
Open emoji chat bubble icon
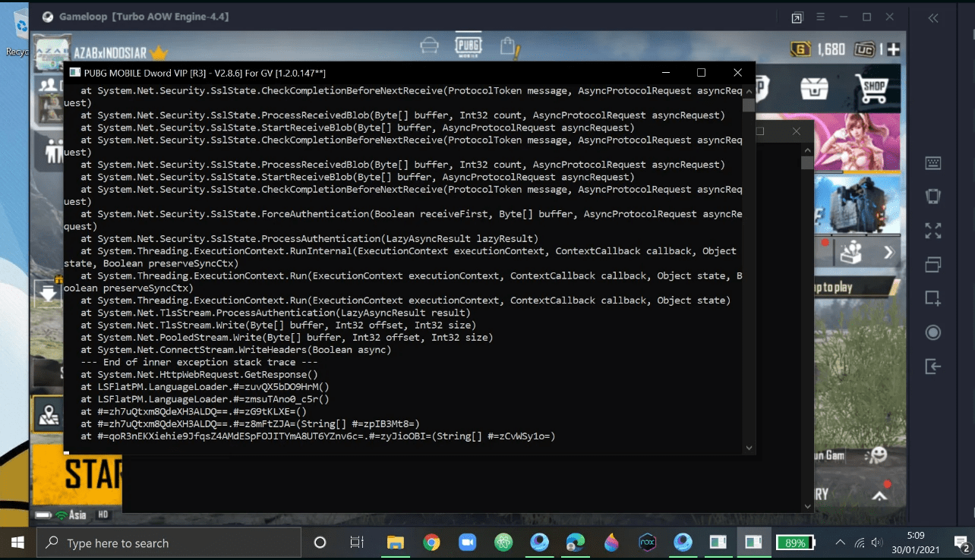877,455
